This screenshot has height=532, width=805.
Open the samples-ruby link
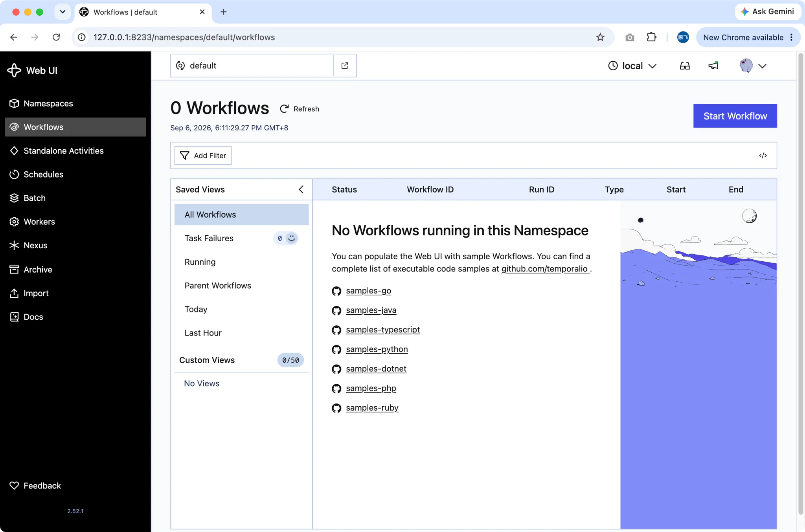pyautogui.click(x=372, y=408)
